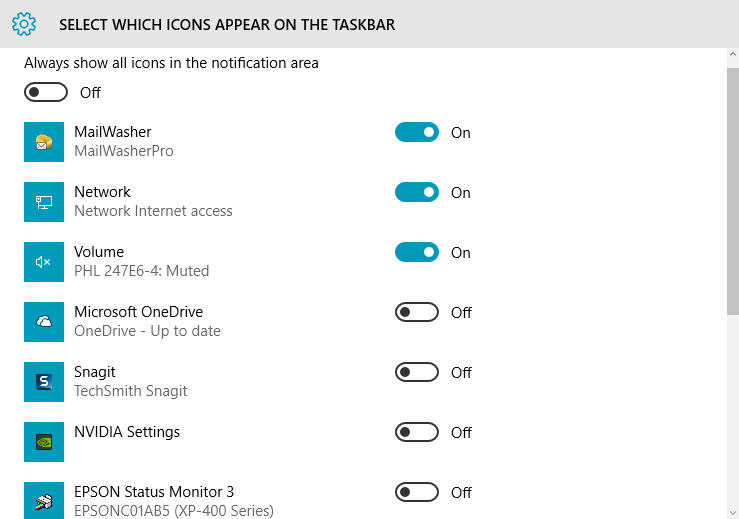This screenshot has width=739, height=519.
Task: Click the EPSON Status Monitor printer icon
Action: 44,501
